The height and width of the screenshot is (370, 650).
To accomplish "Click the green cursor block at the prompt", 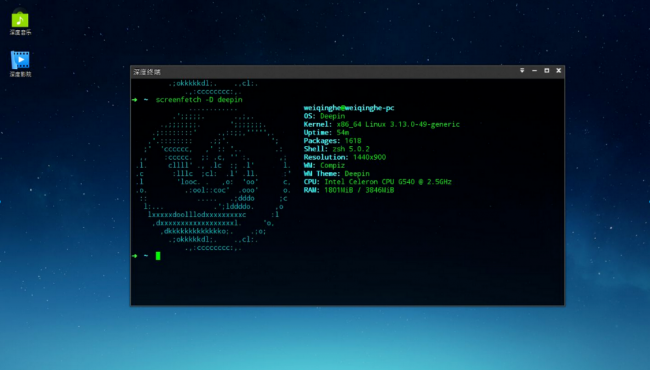I will point(158,256).
